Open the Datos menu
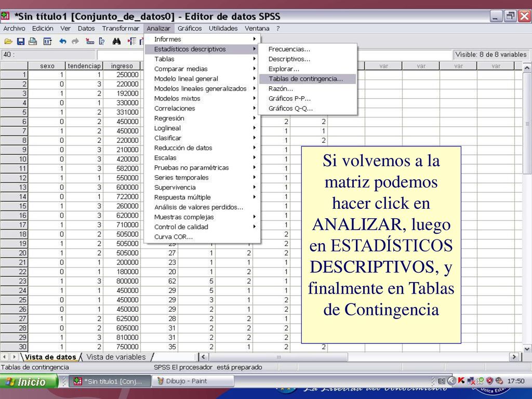 (x=86, y=29)
